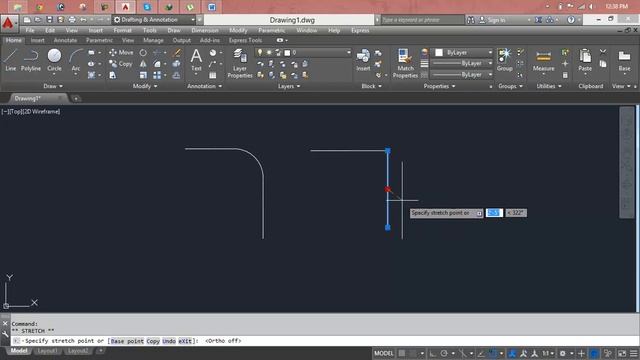Expand the Block panel
This screenshot has height=360, width=640.
click(x=371, y=86)
